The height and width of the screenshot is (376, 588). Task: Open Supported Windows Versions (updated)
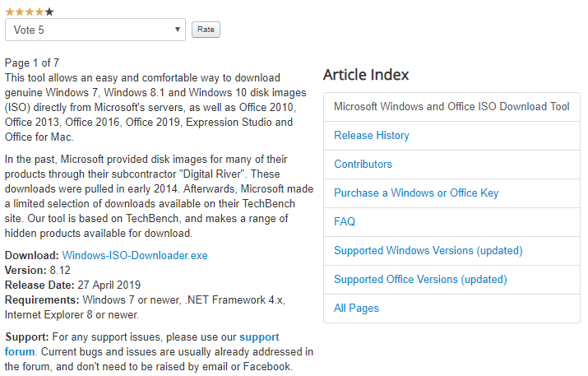(428, 251)
